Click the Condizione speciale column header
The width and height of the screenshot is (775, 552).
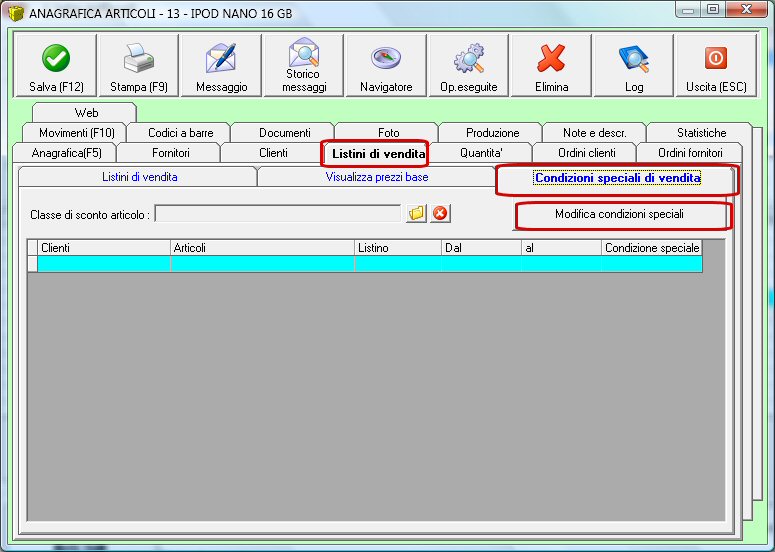[652, 248]
